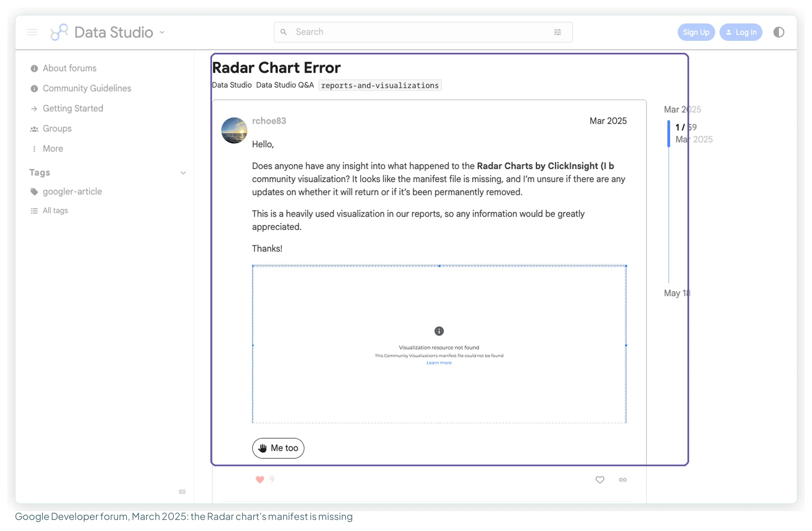Click the likes count 9
This screenshot has height=531, width=812.
pos(272,479)
